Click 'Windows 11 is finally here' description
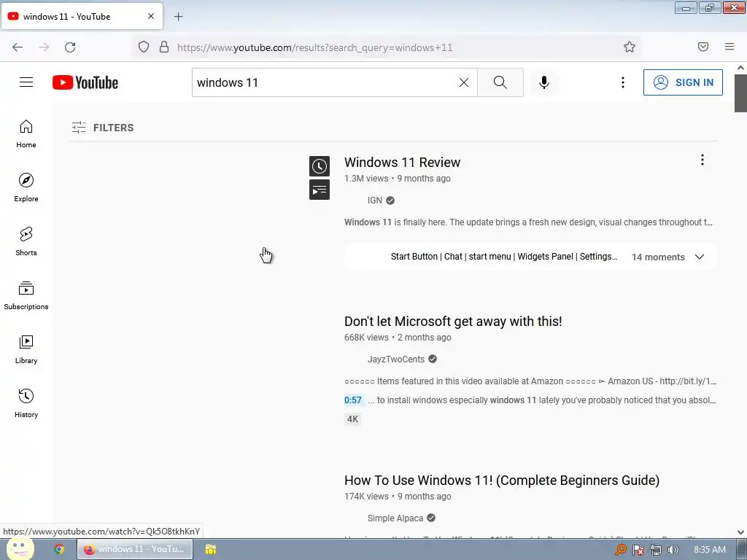Image resolution: width=747 pixels, height=560 pixels. 528,222
